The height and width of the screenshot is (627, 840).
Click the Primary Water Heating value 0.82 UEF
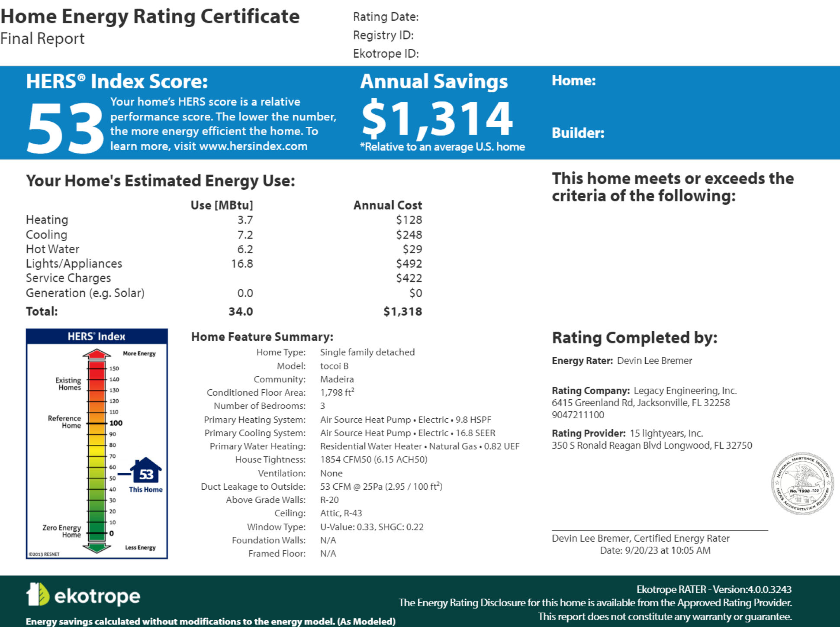coord(502,446)
